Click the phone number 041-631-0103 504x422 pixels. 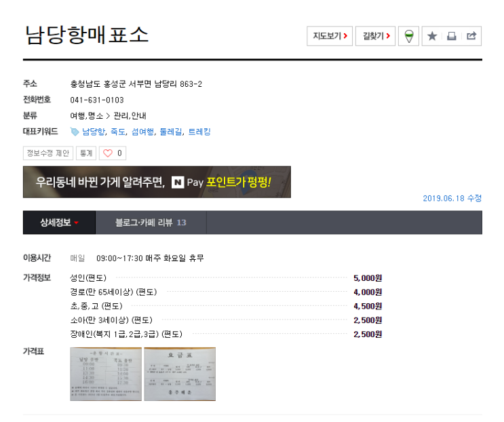[x=97, y=100]
